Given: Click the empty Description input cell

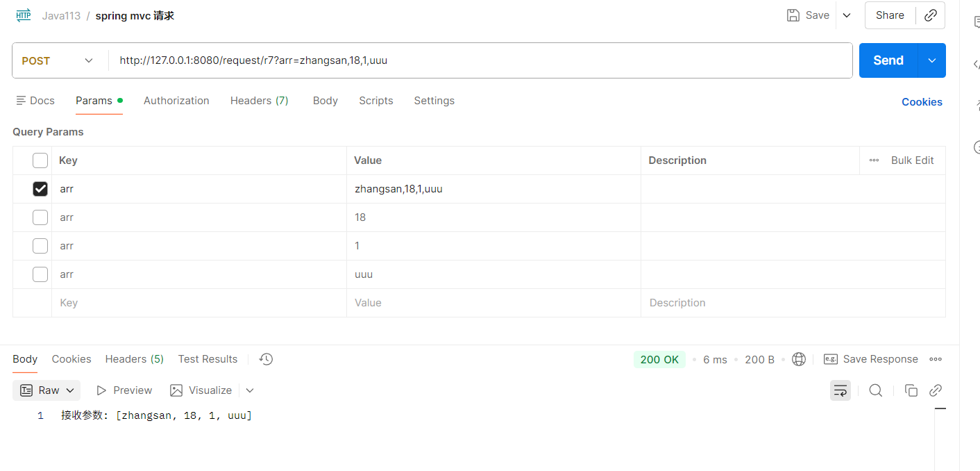Looking at the screenshot, I should tap(793, 303).
